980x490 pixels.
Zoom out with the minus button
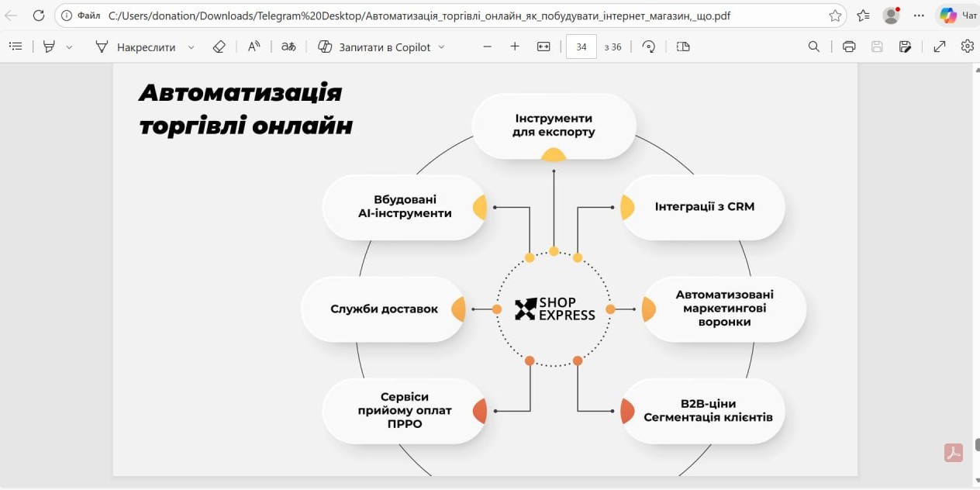[487, 47]
